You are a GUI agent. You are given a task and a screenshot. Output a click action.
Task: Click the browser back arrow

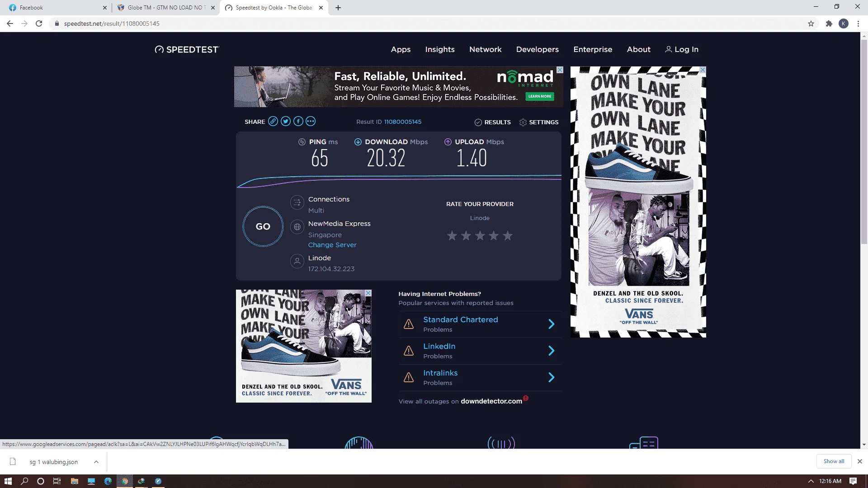coord(10,23)
